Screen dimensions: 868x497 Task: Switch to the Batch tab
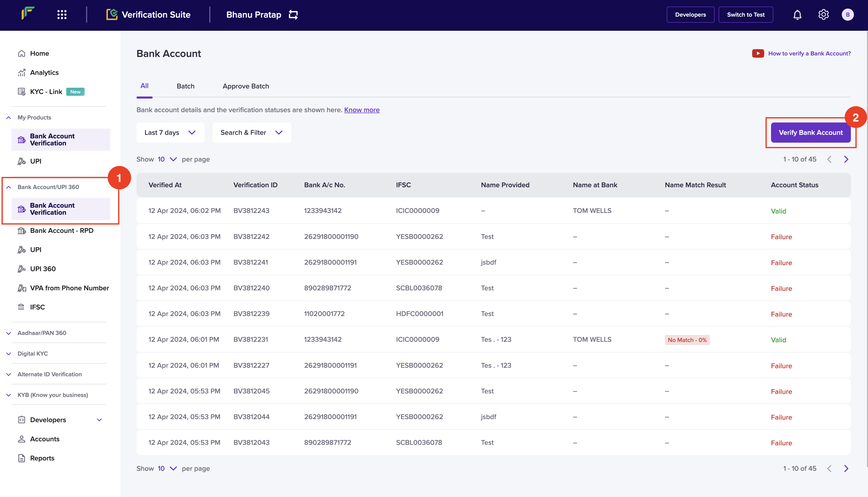(x=186, y=86)
